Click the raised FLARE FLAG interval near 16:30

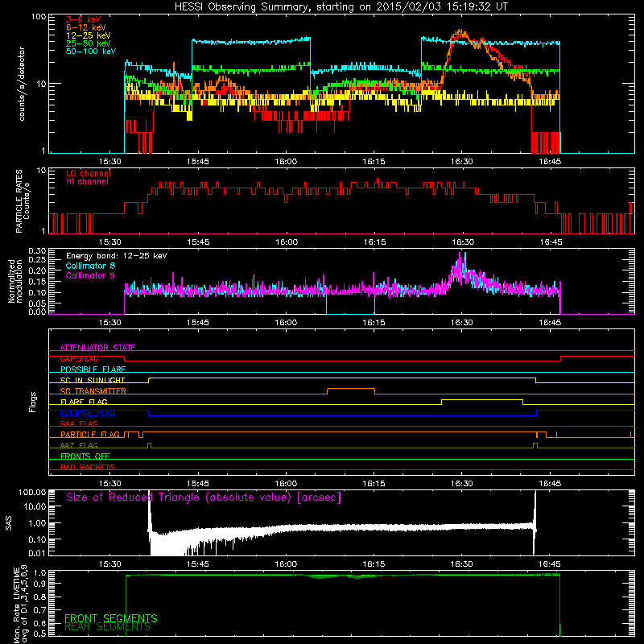tap(482, 399)
